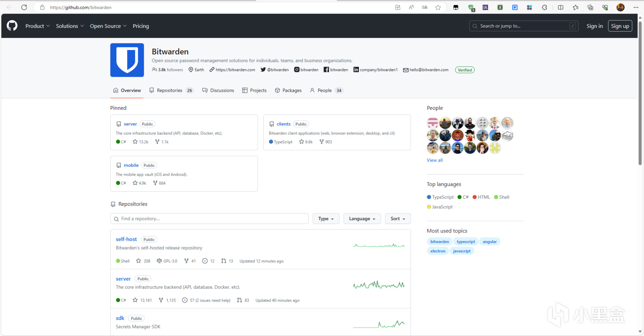Open the typescript topic tag
The height and width of the screenshot is (336, 644).
click(x=466, y=242)
